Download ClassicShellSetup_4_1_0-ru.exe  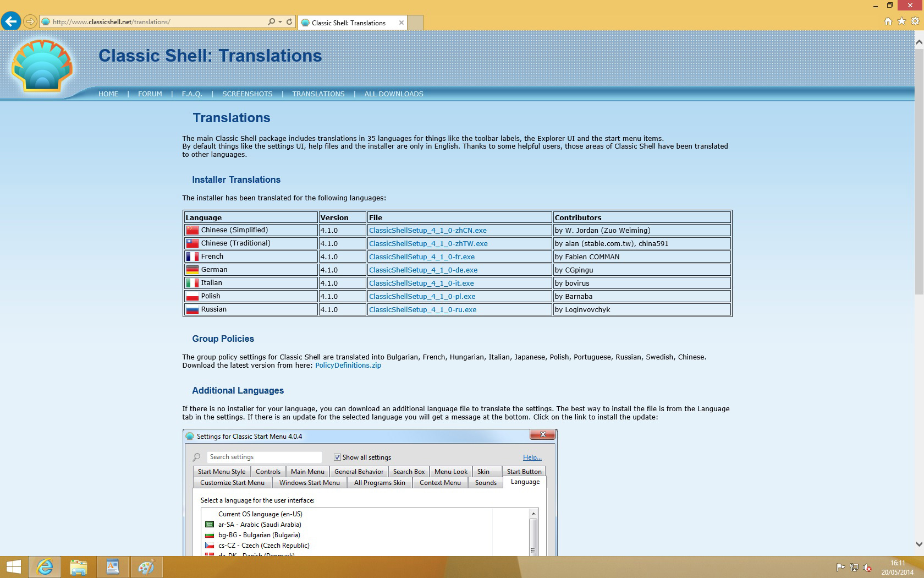(x=423, y=310)
